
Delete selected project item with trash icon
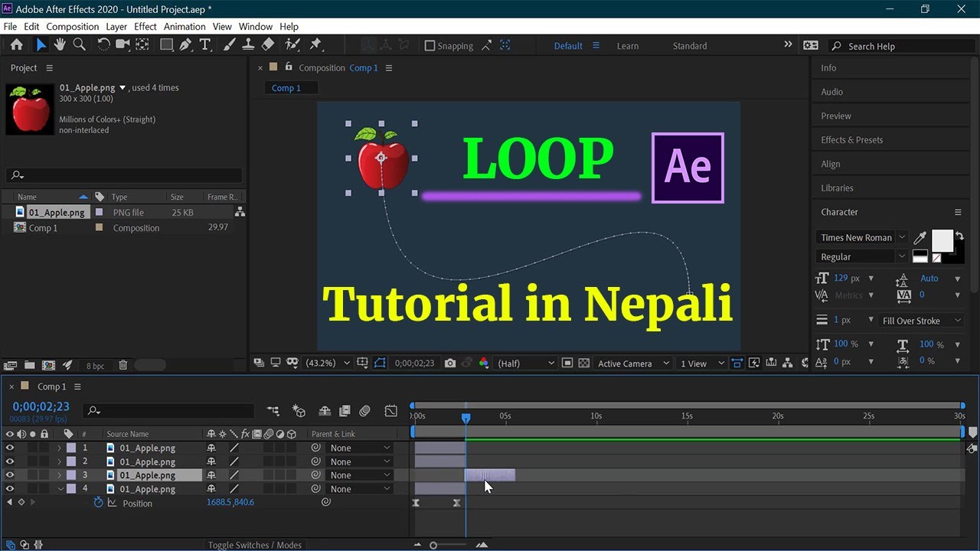coord(123,366)
